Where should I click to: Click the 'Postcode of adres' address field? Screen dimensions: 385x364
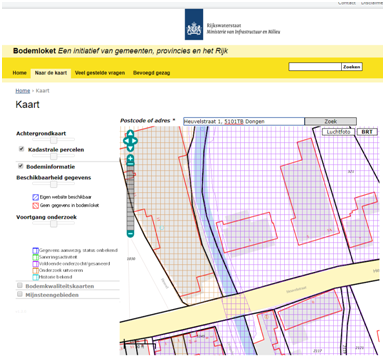coord(244,121)
